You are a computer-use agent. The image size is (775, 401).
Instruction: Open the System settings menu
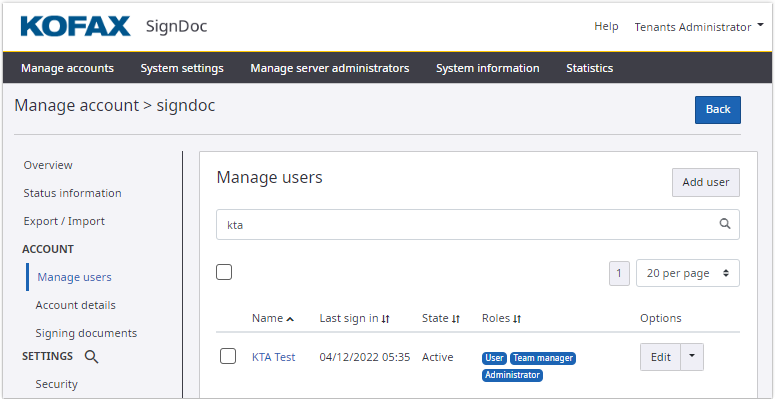(182, 68)
